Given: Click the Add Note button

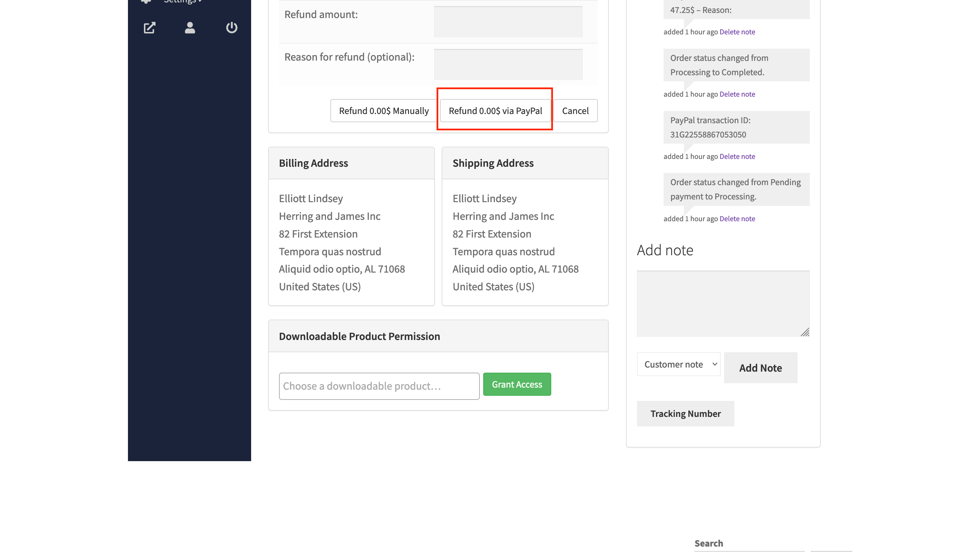Looking at the screenshot, I should point(761,368).
